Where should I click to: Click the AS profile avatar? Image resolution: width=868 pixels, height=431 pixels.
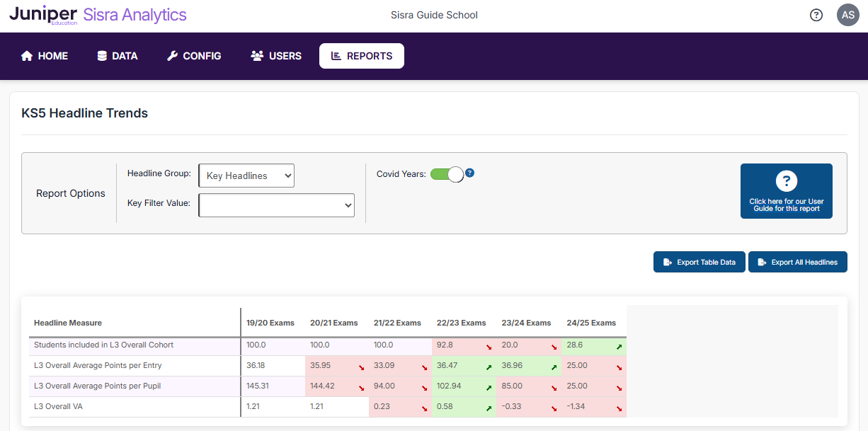click(847, 14)
